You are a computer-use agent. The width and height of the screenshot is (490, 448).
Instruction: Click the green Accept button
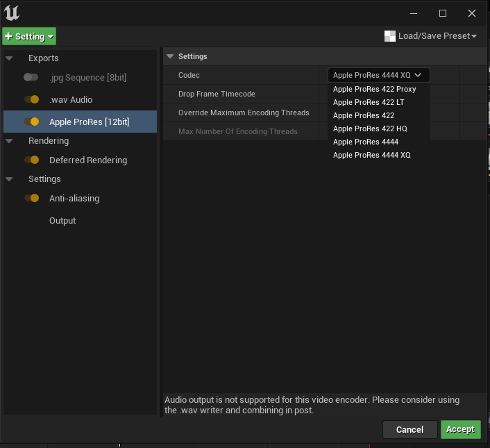tap(460, 429)
